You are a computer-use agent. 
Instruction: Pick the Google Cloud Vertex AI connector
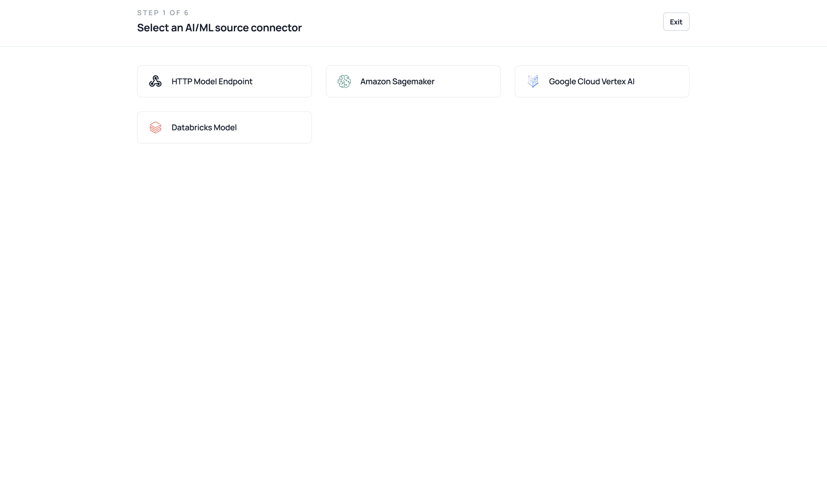[x=602, y=81]
